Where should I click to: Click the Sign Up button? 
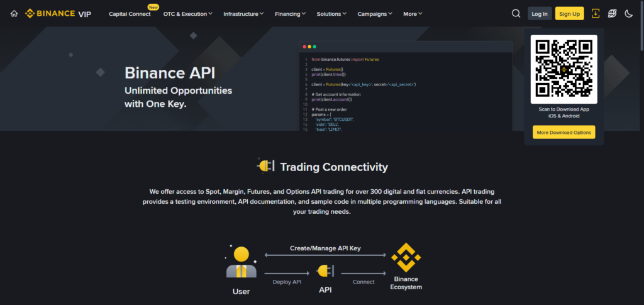(x=570, y=14)
